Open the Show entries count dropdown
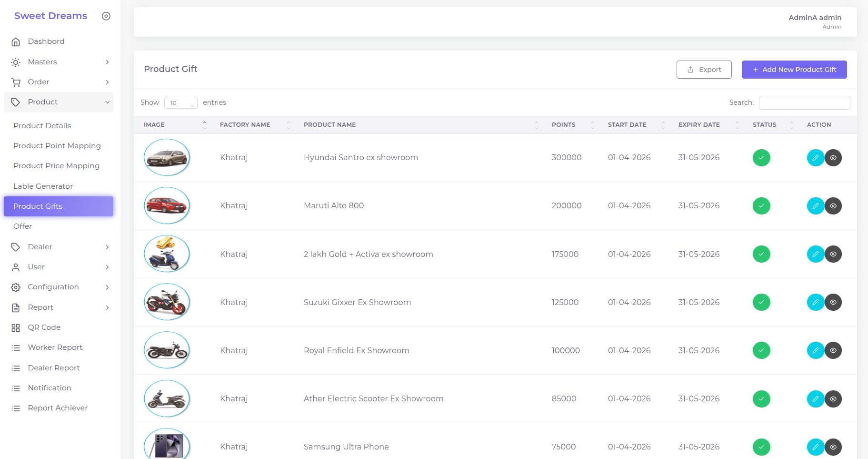This screenshot has width=868, height=459. [181, 103]
